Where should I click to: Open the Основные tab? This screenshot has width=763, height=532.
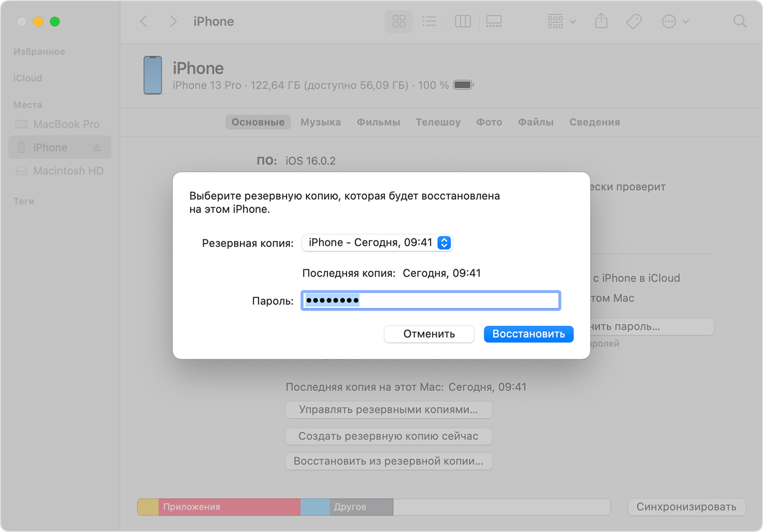pyautogui.click(x=258, y=122)
